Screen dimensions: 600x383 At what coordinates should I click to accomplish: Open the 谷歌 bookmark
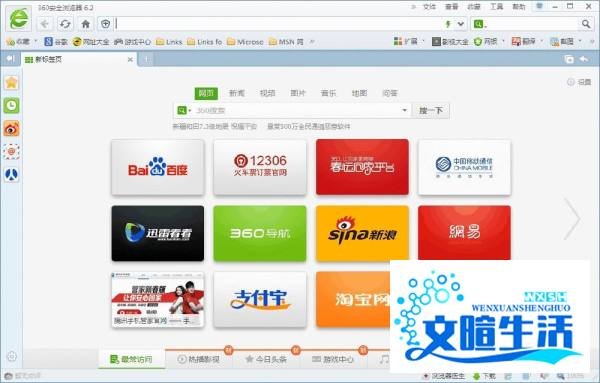point(56,42)
